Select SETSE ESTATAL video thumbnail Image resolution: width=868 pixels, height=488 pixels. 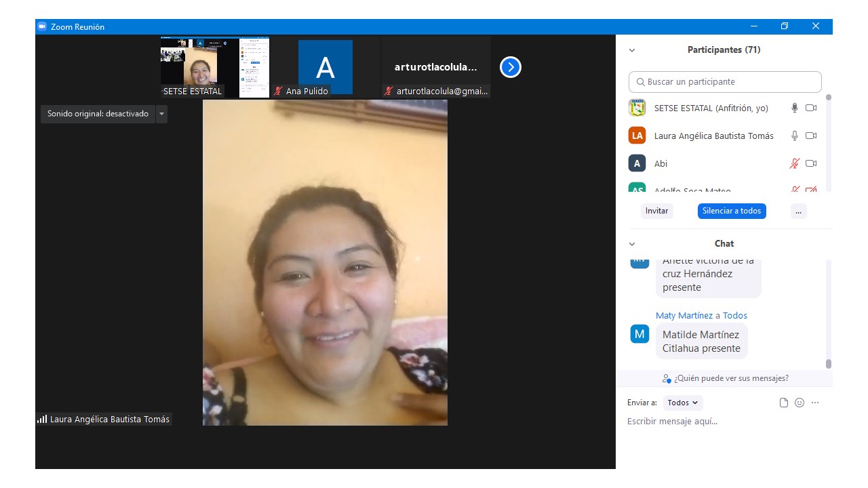coord(215,67)
